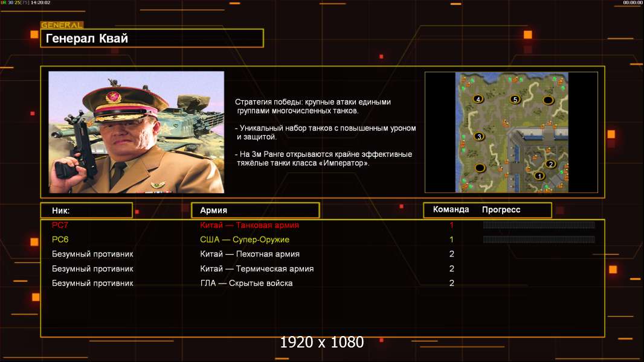This screenshot has height=362, width=644.
Task: Click start position 3 on the minimap
Action: point(479,136)
